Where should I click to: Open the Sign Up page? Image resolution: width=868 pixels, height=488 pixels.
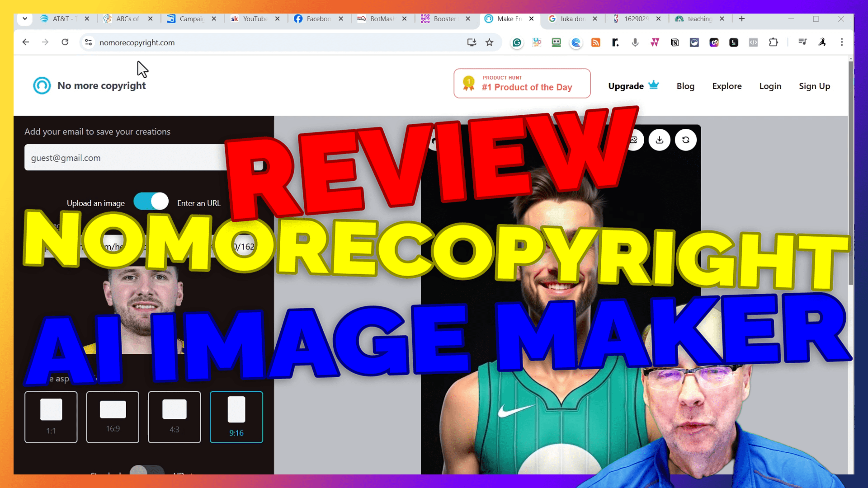coord(814,86)
